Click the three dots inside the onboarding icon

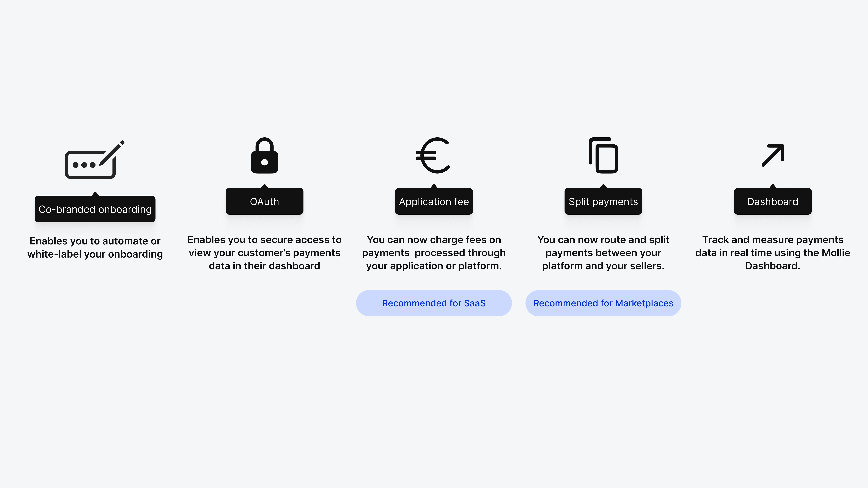[84, 165]
